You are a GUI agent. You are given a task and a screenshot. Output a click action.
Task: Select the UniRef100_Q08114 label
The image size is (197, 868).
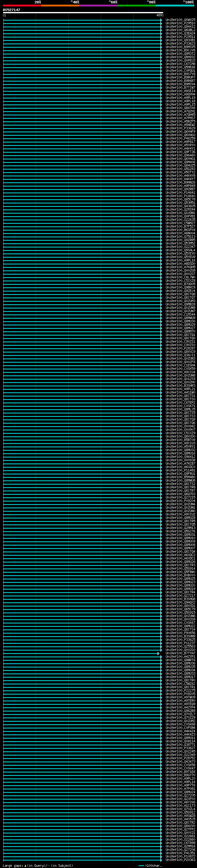tap(180, 741)
